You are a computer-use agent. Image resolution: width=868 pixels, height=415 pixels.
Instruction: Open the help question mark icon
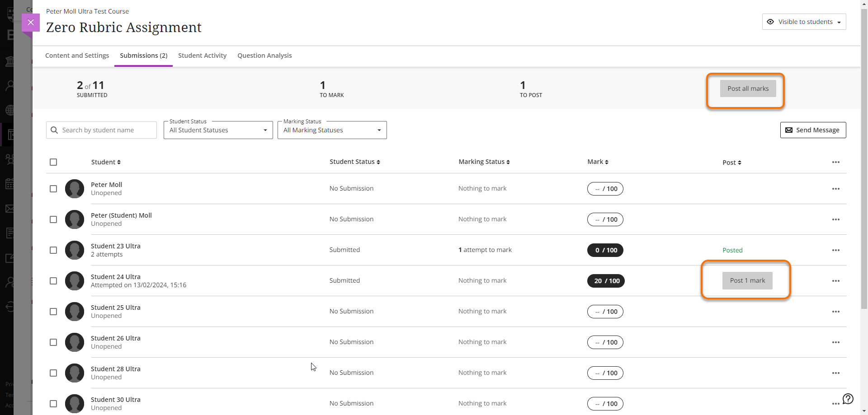click(848, 398)
